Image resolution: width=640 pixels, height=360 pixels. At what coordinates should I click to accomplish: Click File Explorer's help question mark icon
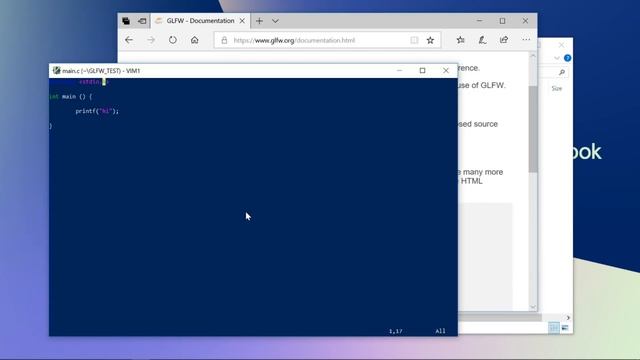tap(567, 58)
